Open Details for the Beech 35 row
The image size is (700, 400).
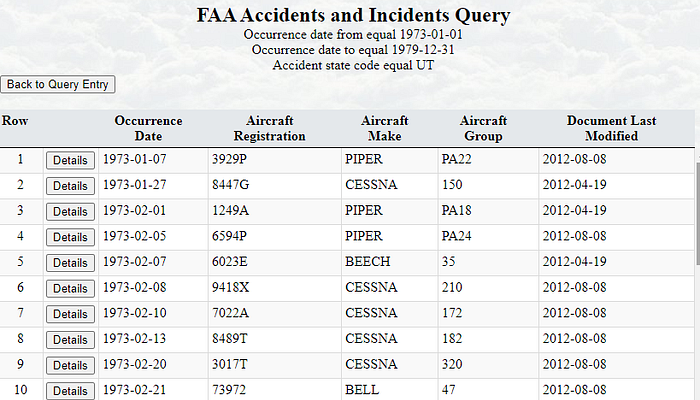point(70,263)
